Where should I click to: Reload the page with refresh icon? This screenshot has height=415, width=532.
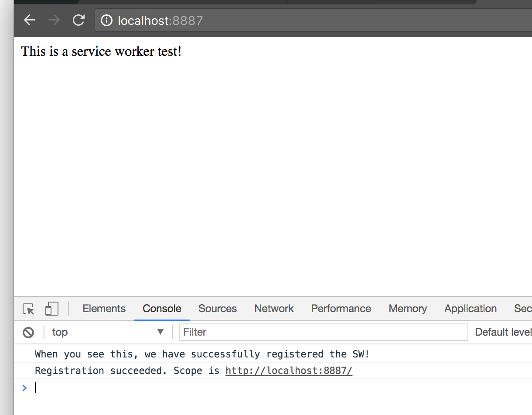click(x=78, y=20)
